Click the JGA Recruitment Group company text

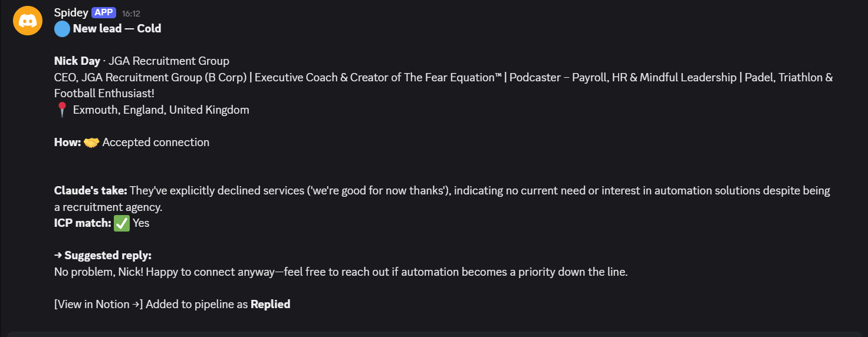tap(169, 61)
